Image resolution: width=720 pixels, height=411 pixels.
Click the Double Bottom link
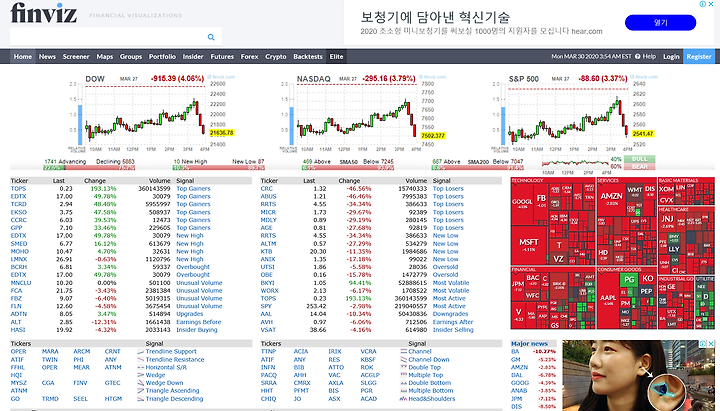point(430,383)
